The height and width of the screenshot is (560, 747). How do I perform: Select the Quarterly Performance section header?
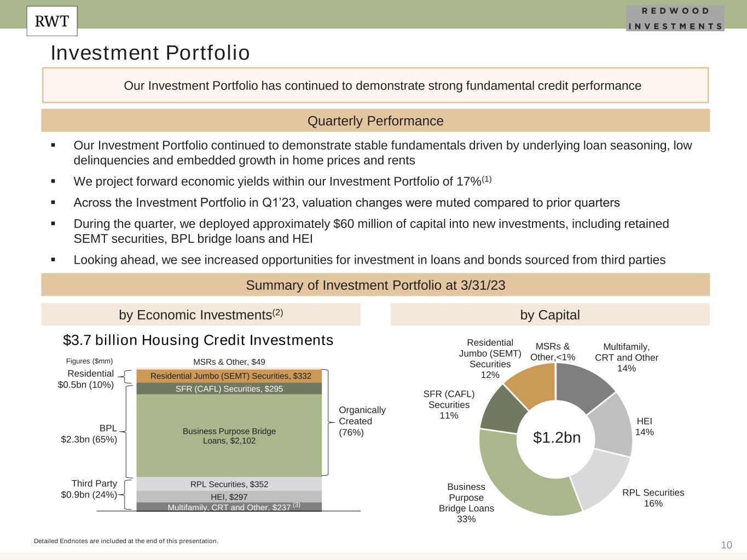[x=375, y=121]
